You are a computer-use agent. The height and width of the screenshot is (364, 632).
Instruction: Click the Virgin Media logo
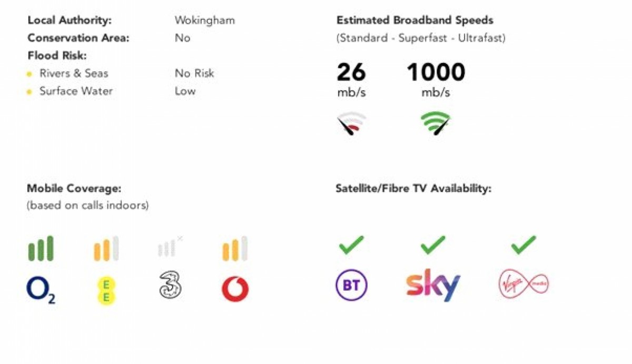tap(524, 284)
